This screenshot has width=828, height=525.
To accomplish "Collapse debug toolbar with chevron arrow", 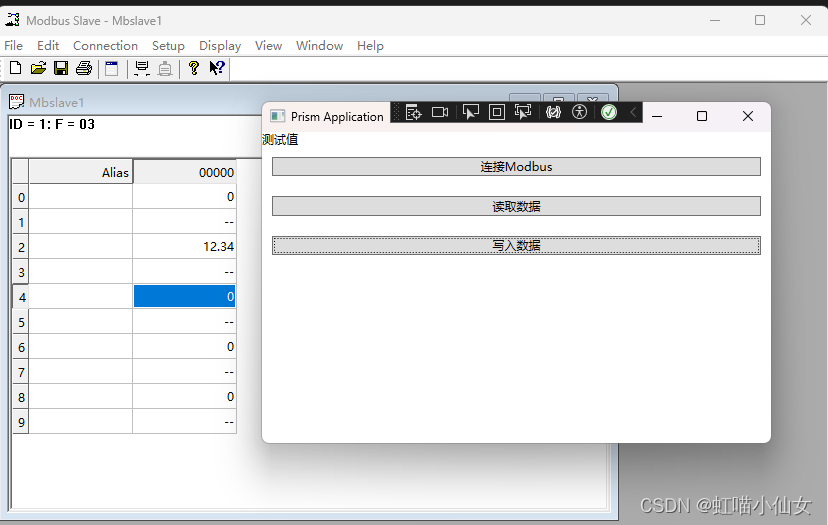I will pyautogui.click(x=633, y=112).
